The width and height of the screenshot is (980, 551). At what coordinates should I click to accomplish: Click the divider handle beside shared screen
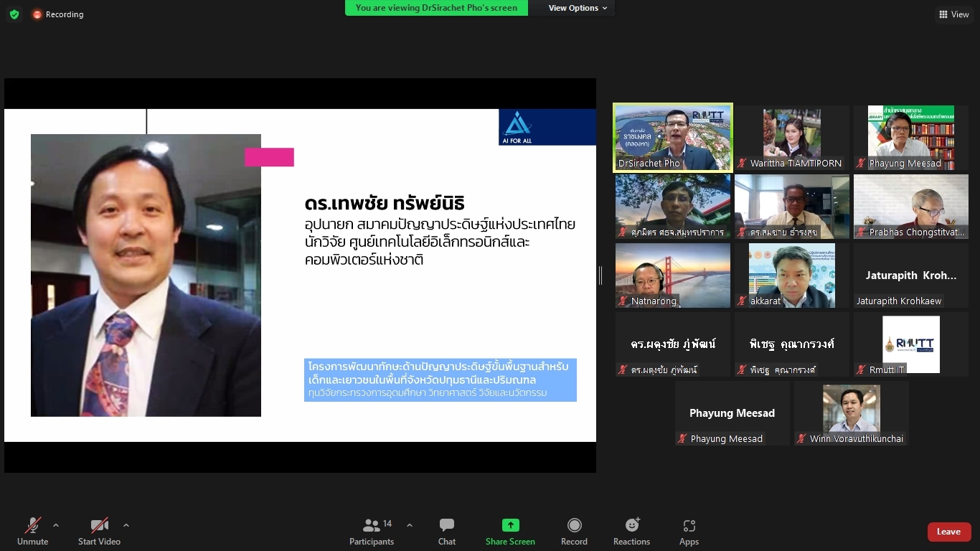pyautogui.click(x=600, y=275)
